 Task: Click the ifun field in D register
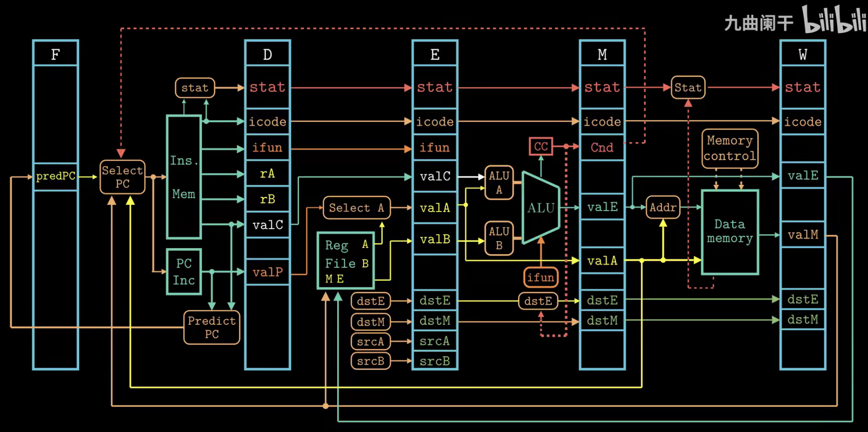click(x=267, y=147)
